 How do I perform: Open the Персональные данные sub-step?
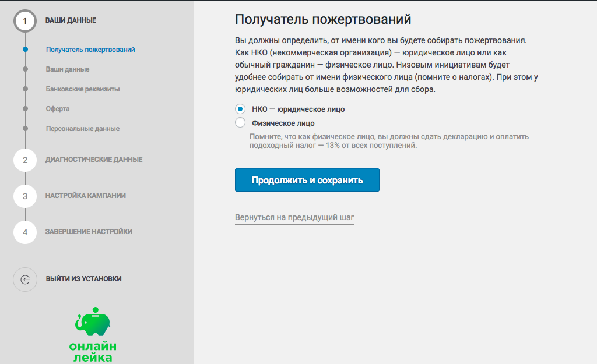point(83,129)
